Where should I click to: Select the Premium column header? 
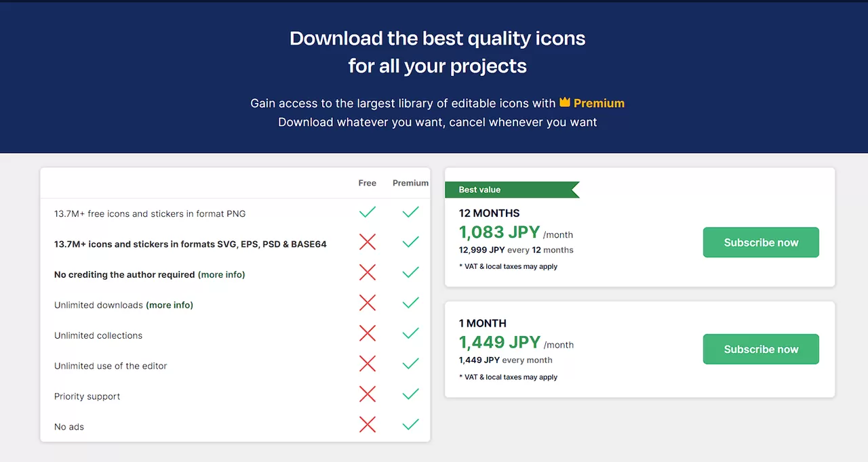[410, 183]
